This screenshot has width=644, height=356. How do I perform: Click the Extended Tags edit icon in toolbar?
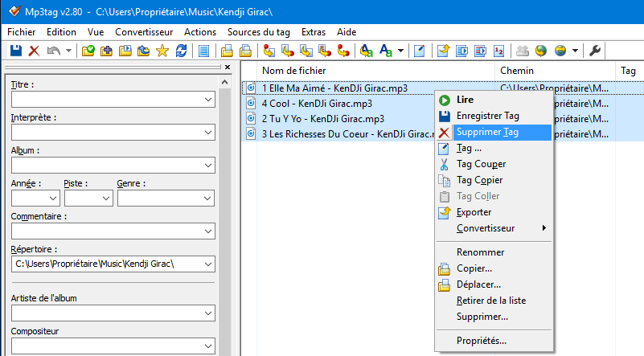coord(419,51)
